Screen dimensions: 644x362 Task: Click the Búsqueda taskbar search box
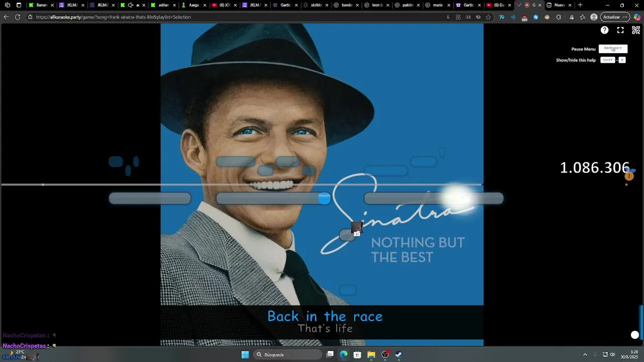pos(288,354)
